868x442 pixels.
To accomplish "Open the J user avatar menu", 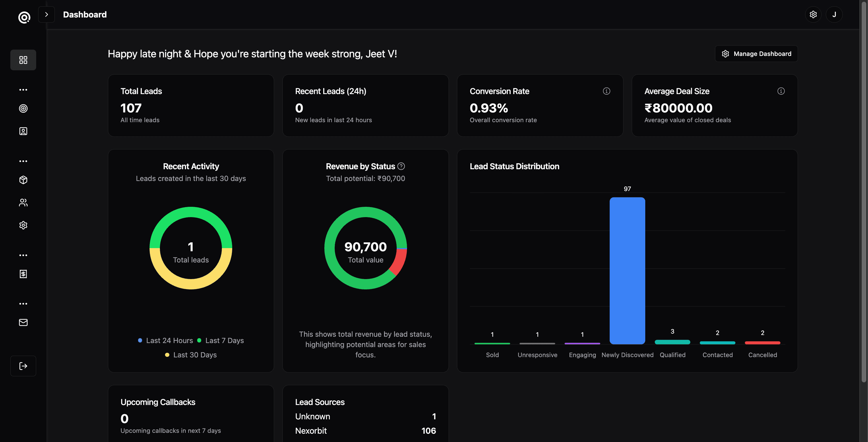I will coord(834,14).
